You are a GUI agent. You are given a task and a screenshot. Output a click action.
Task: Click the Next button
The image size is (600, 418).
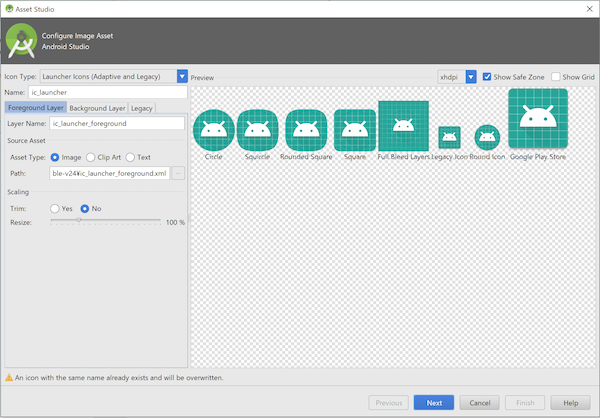[434, 403]
